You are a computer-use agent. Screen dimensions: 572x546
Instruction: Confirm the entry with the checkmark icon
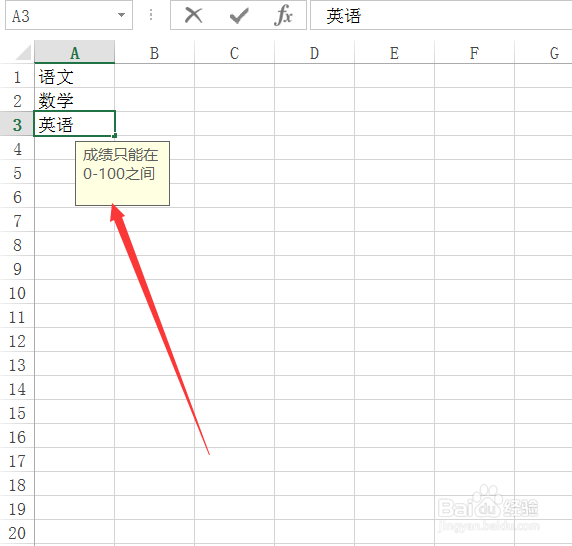pyautogui.click(x=239, y=16)
